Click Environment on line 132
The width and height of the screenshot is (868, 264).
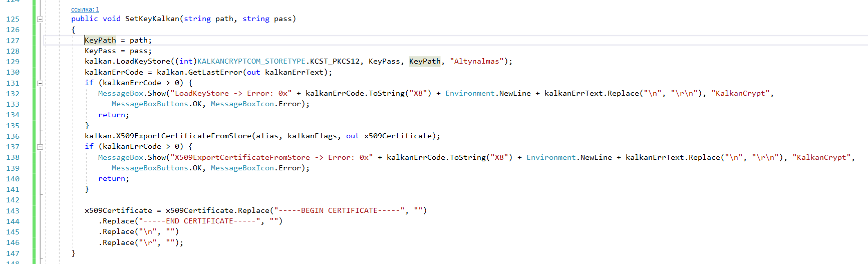pyautogui.click(x=469, y=94)
